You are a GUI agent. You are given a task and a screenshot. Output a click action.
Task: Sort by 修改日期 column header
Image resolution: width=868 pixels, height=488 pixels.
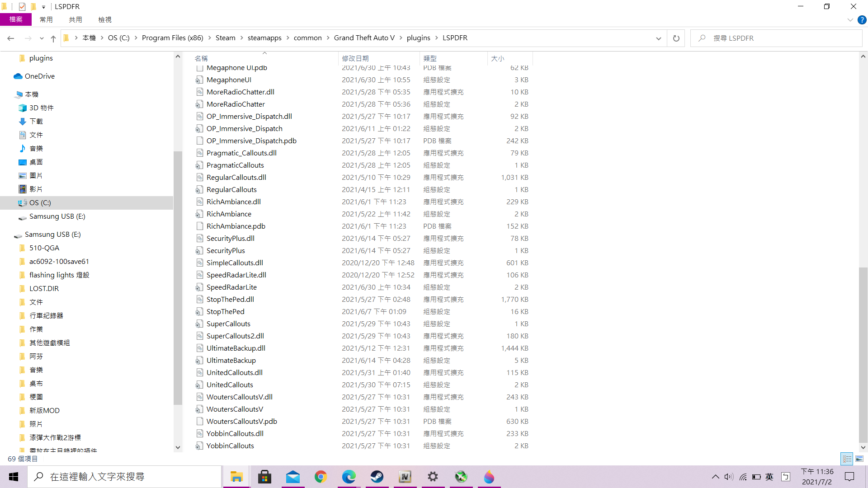pos(355,58)
